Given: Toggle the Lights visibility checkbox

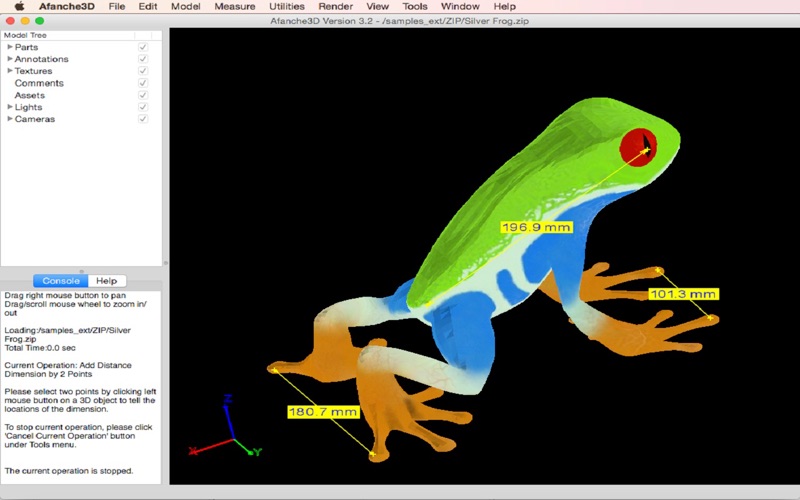Looking at the screenshot, I should (143, 107).
